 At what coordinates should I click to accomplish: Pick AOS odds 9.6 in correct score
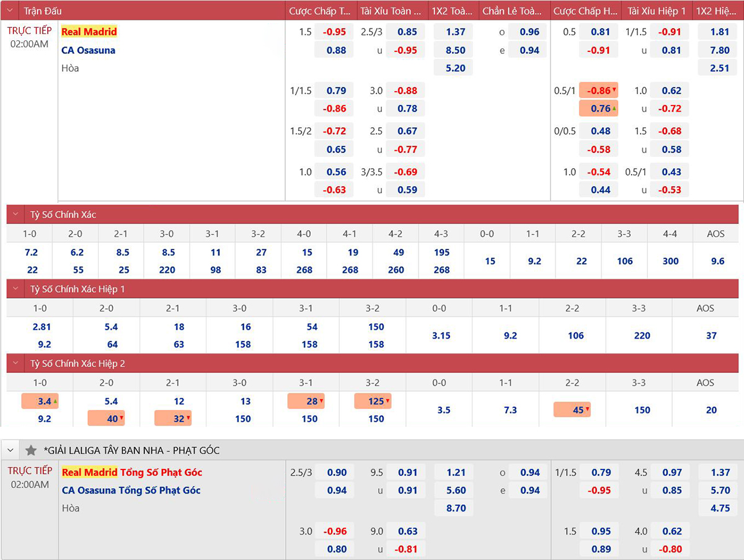pyautogui.click(x=717, y=261)
